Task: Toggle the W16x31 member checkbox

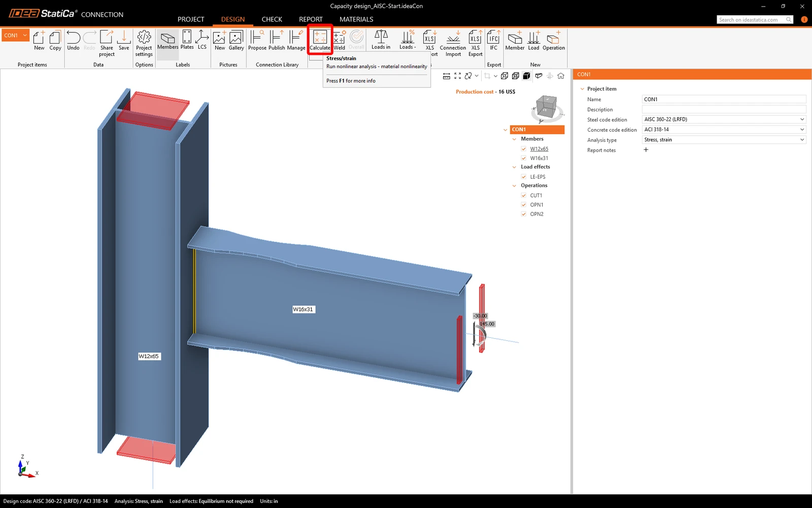Action: pyautogui.click(x=524, y=158)
